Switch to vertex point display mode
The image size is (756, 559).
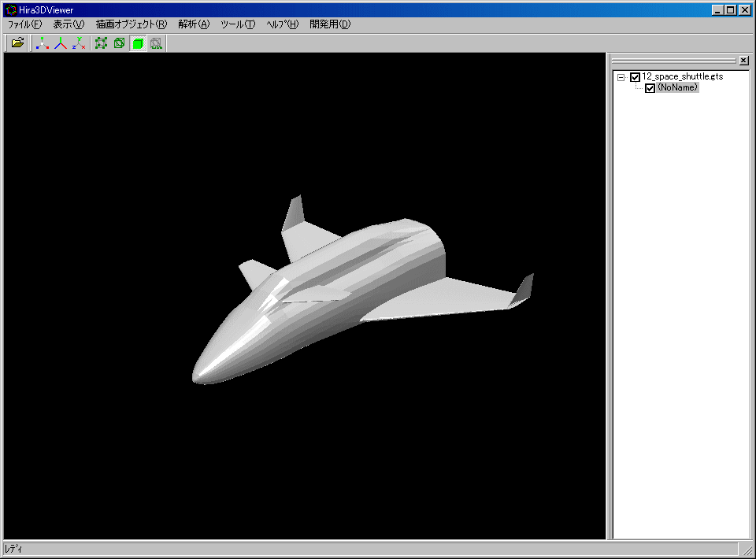(101, 43)
